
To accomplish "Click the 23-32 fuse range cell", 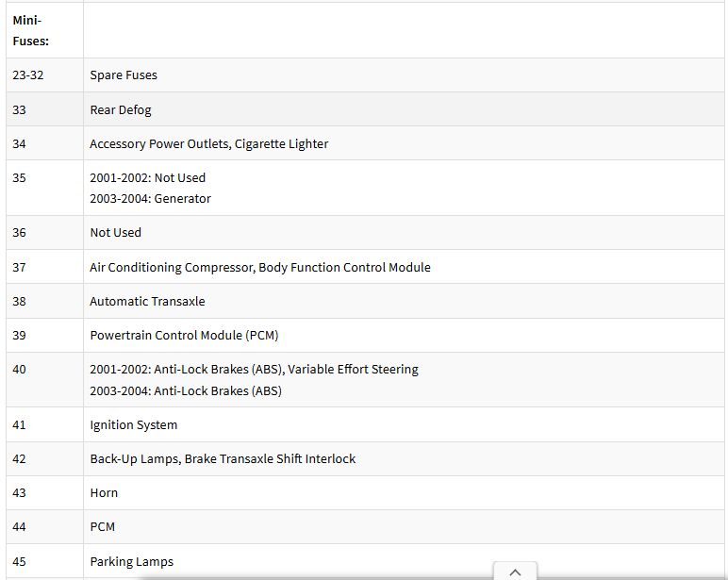I will pos(44,75).
